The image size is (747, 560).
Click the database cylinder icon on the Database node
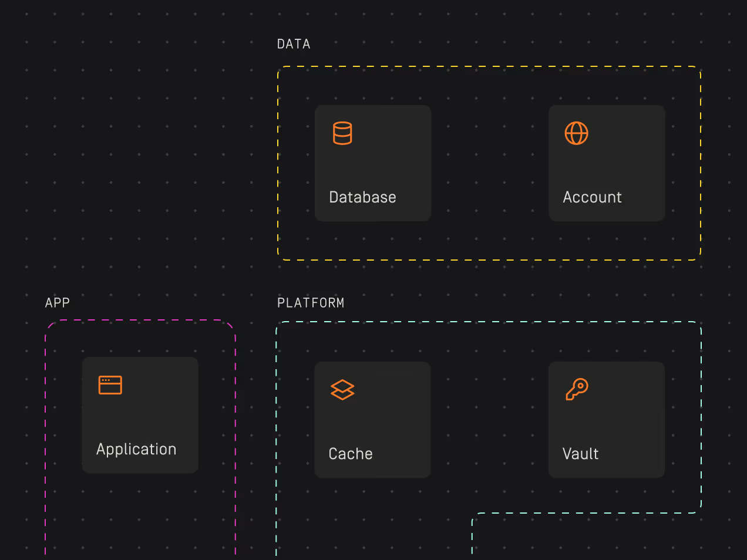coord(342,133)
